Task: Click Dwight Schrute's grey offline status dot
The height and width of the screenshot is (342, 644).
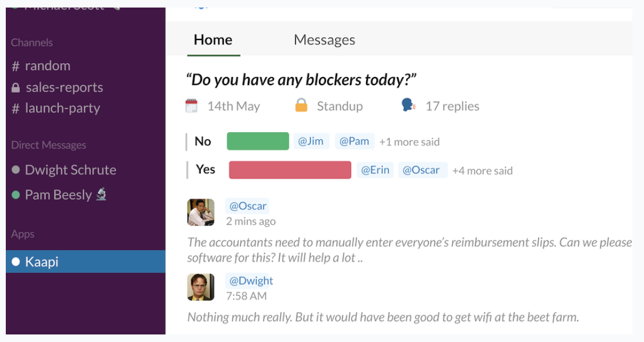Action: click(16, 170)
